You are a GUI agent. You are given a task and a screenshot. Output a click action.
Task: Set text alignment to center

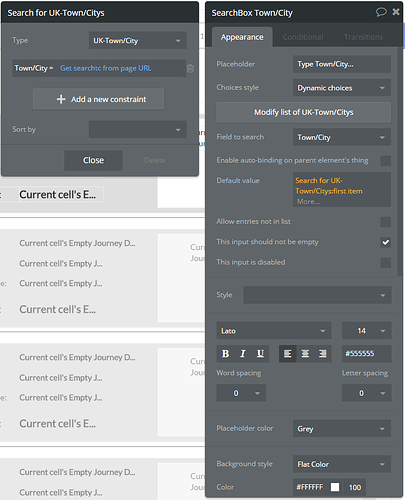305,354
